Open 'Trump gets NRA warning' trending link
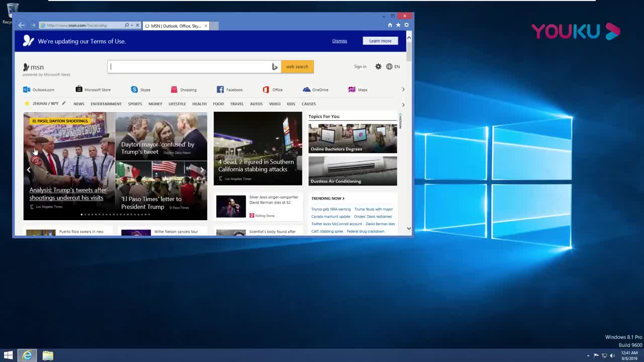This screenshot has height=362, width=644. (x=331, y=209)
